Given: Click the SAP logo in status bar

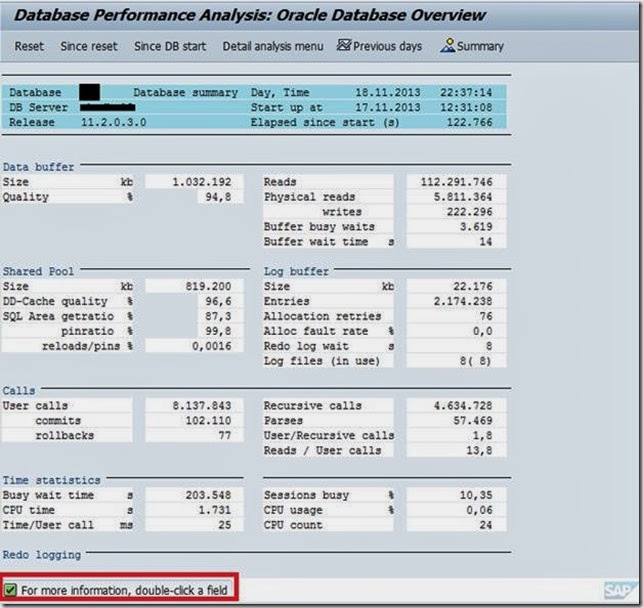Looking at the screenshot, I should point(618,590).
